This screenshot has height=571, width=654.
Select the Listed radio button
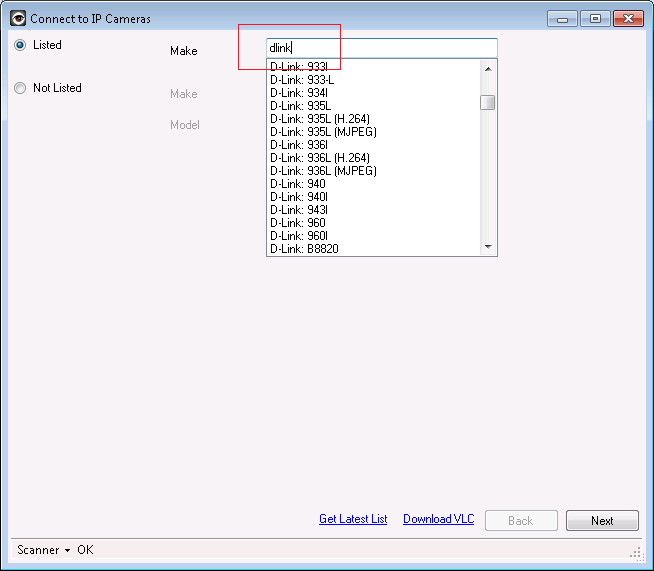pos(20,45)
